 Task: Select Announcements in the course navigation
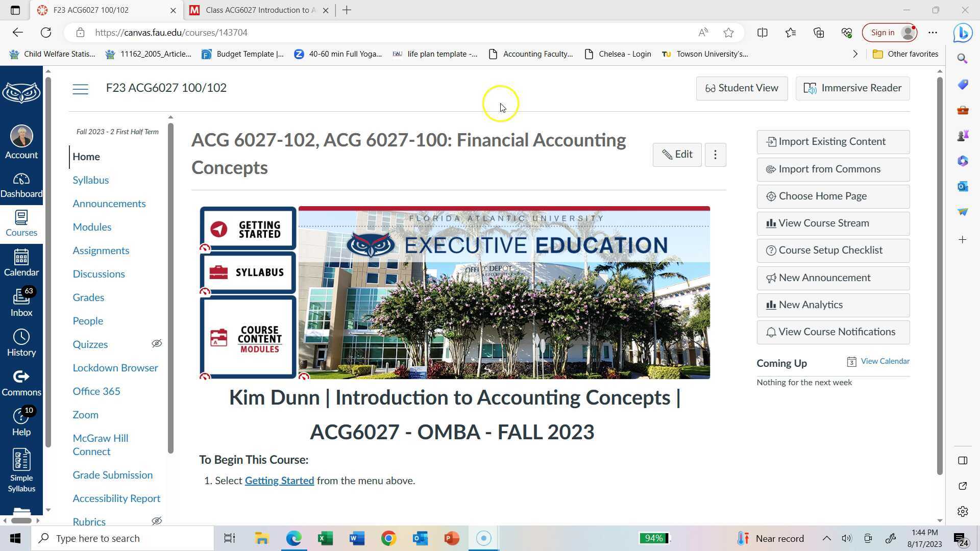109,203
